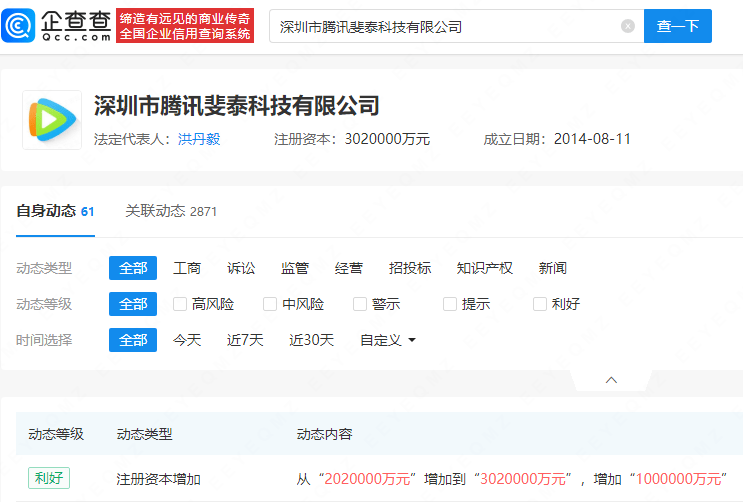This screenshot has width=743, height=502.
Task: Choose the 今天 time filter
Action: 187,340
